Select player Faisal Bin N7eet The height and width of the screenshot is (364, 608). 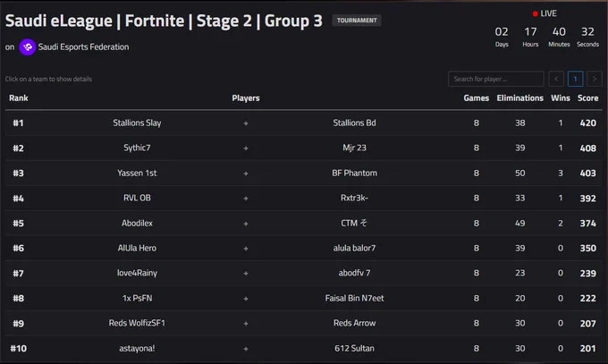pos(354,298)
